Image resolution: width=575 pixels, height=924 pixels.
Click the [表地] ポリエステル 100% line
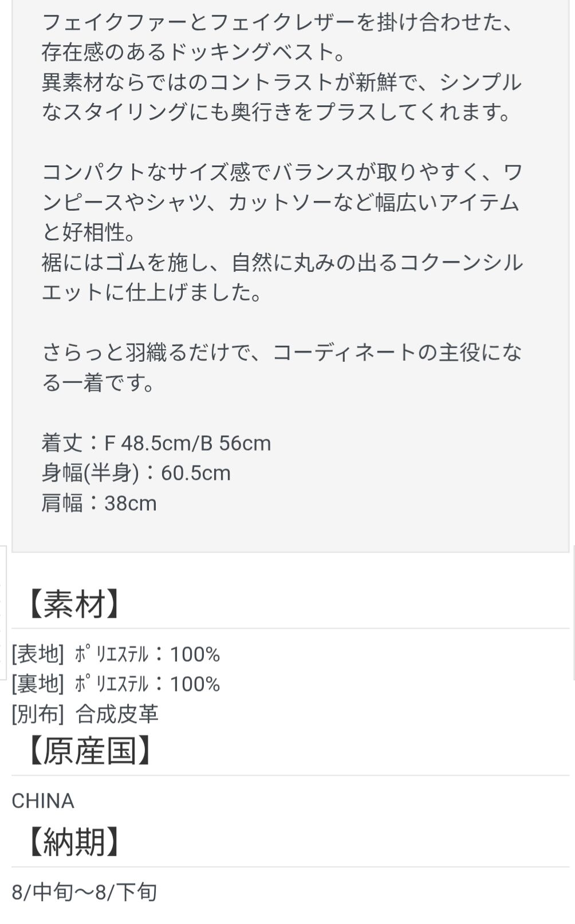(116, 654)
